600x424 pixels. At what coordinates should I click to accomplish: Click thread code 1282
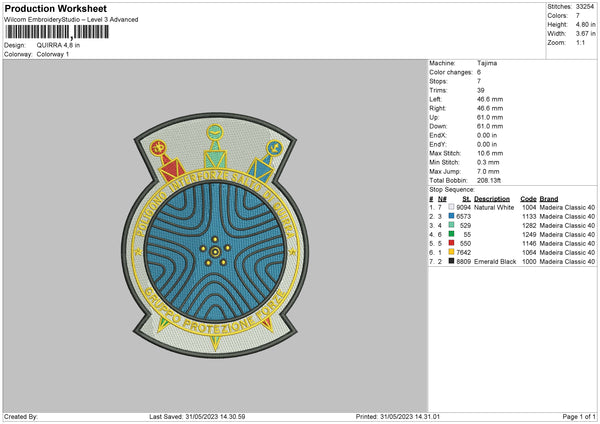click(529, 225)
